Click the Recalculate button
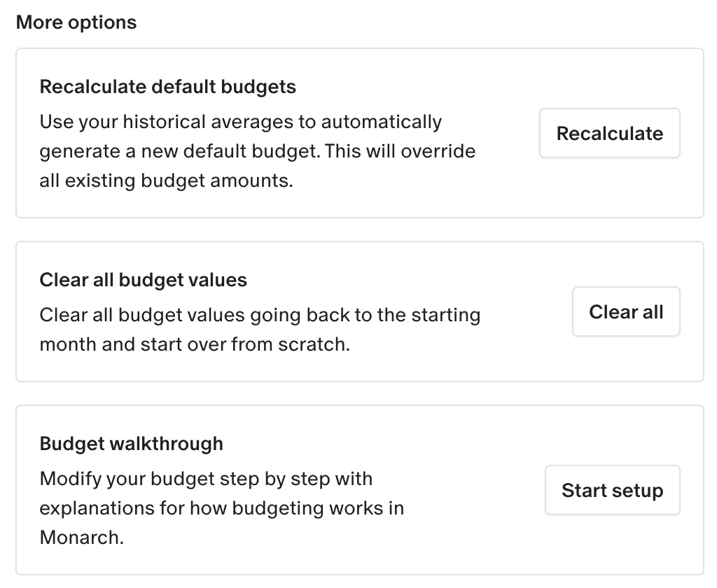Image resolution: width=717 pixels, height=588 pixels. pos(609,133)
